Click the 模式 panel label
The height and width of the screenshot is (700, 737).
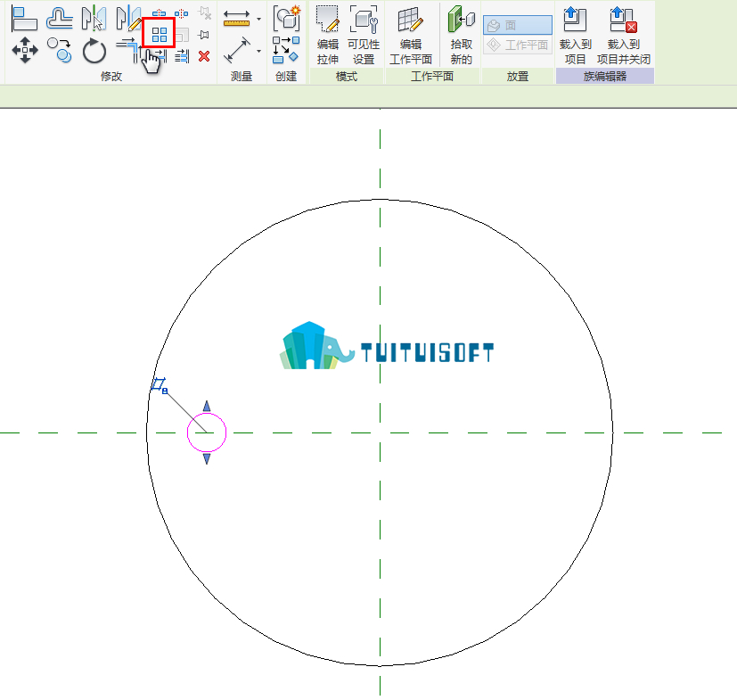[x=347, y=76]
